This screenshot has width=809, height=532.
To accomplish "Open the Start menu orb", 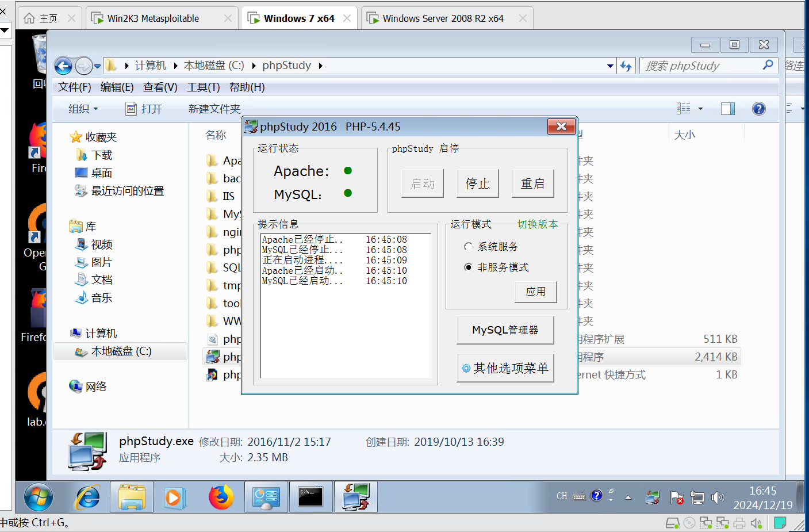I will pyautogui.click(x=39, y=497).
